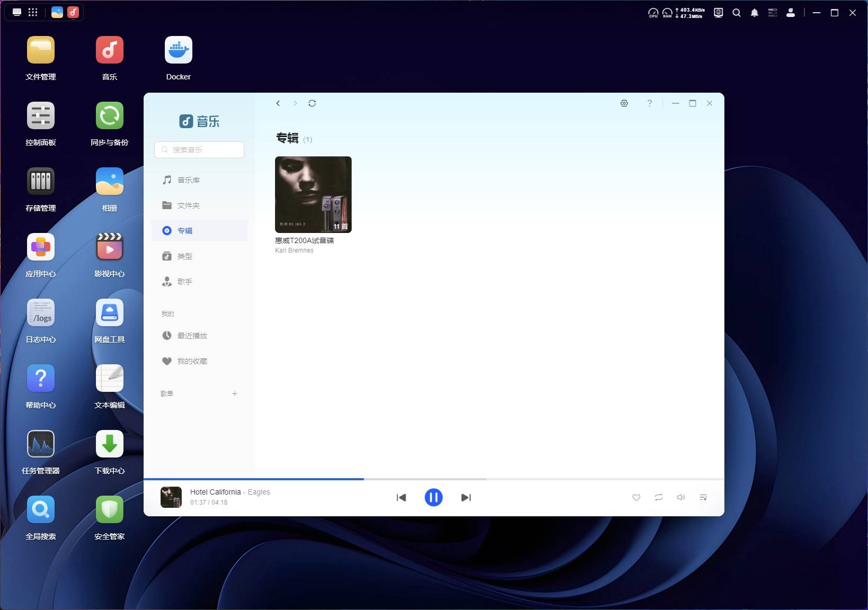The width and height of the screenshot is (868, 610).
Task: Open the 最近播放 recently played list
Action: [191, 335]
